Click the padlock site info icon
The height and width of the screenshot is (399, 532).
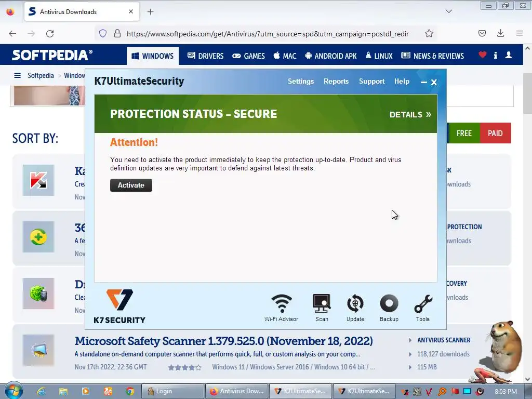[x=117, y=33]
